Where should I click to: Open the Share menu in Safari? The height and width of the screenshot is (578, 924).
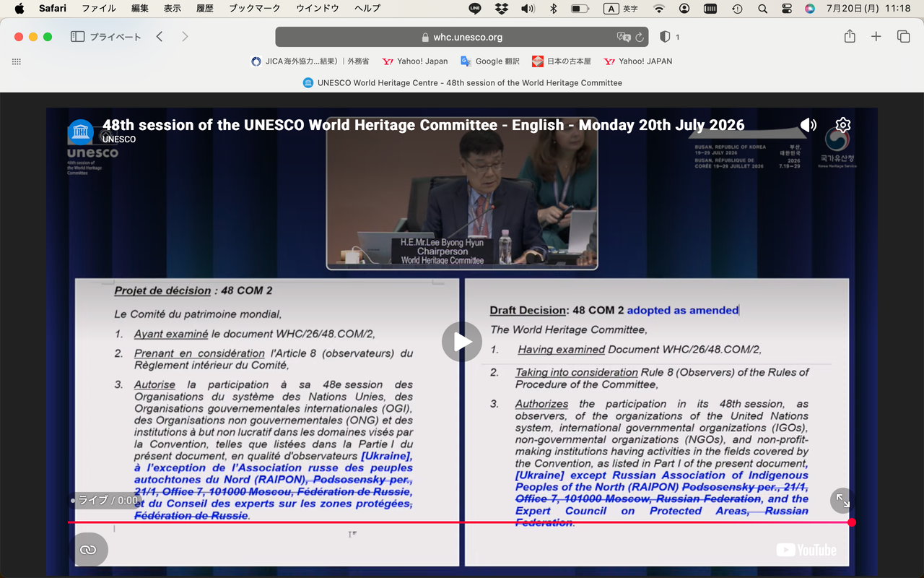850,37
